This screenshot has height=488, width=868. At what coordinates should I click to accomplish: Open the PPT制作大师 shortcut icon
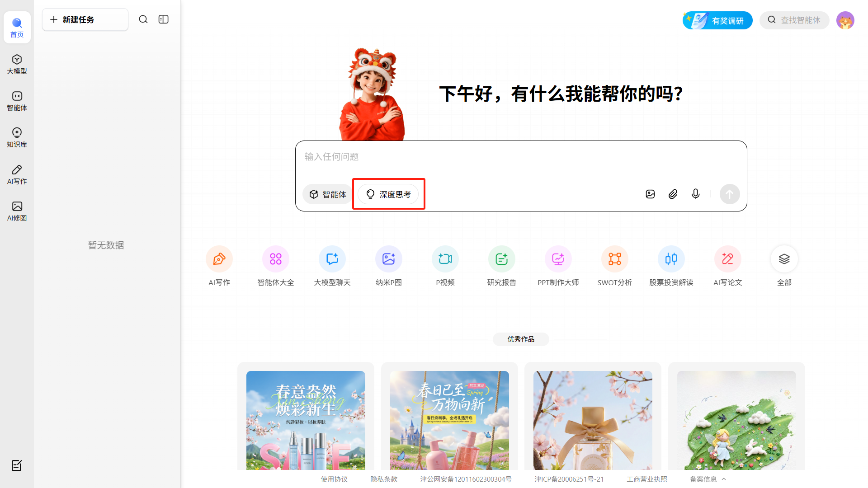(x=558, y=259)
